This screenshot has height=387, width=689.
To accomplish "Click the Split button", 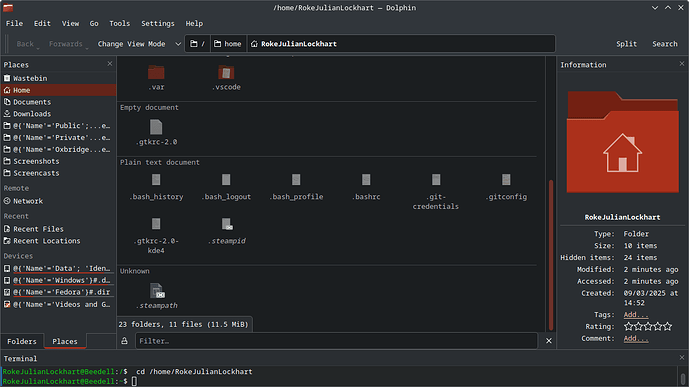I will click(626, 44).
